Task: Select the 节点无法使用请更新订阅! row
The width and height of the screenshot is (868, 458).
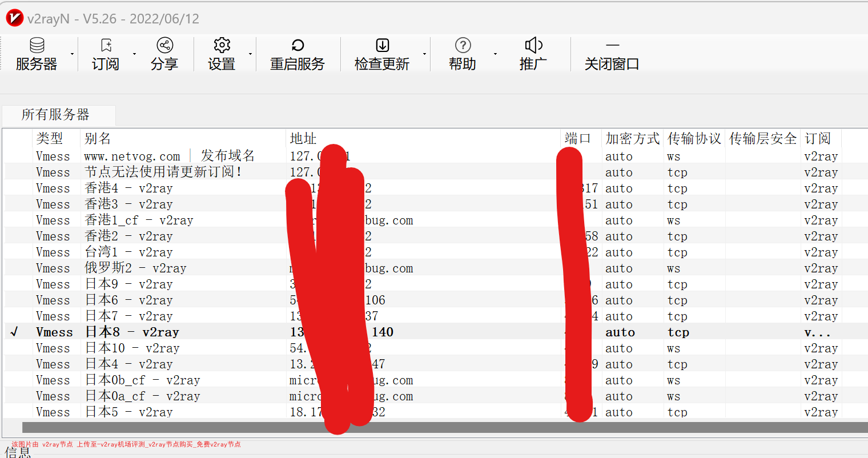Action: [x=436, y=172]
